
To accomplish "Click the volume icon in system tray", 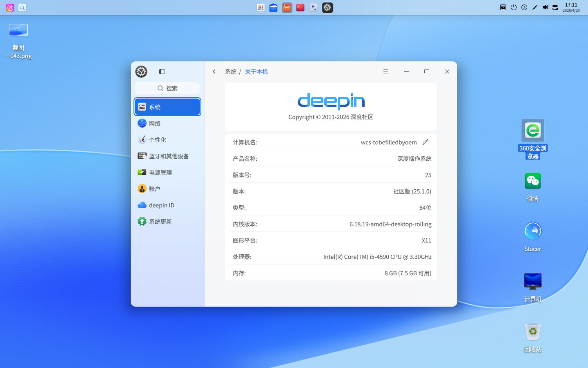I will 545,7.
